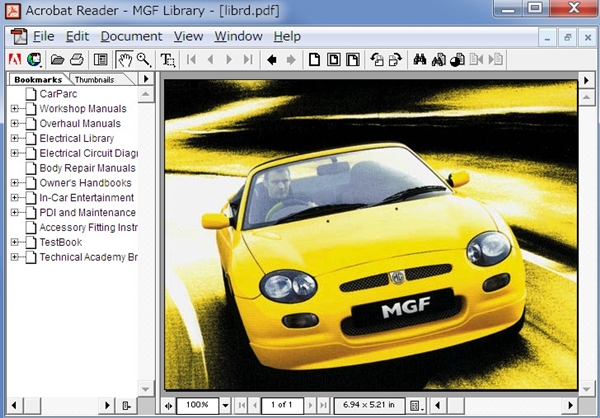
Task: Open the document pane arrow menu
Action: (x=586, y=81)
